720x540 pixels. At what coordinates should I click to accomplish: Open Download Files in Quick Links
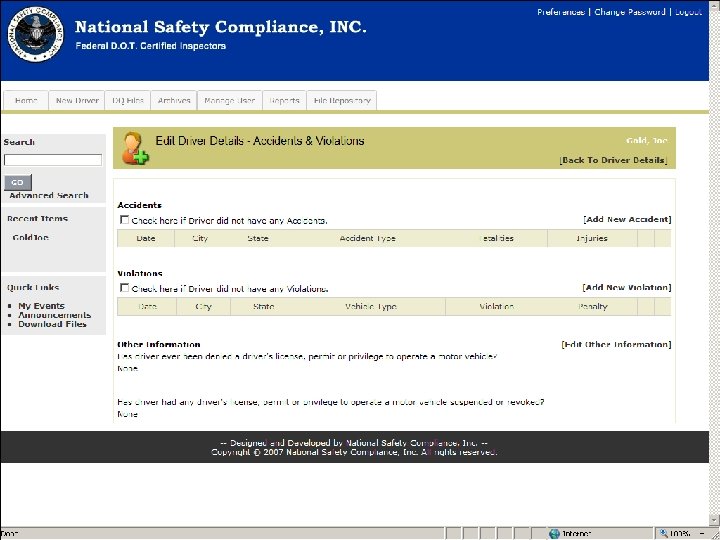pyautogui.click(x=52, y=324)
